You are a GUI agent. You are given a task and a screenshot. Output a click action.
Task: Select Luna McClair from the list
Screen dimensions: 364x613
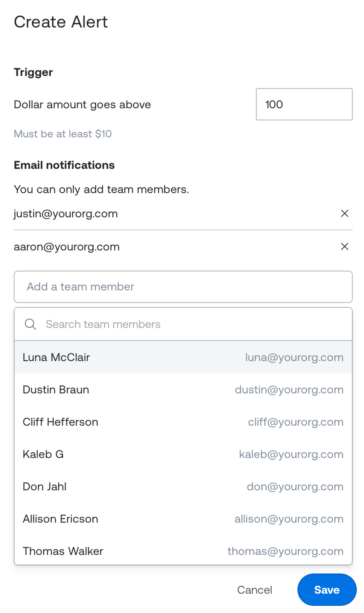pyautogui.click(x=183, y=357)
